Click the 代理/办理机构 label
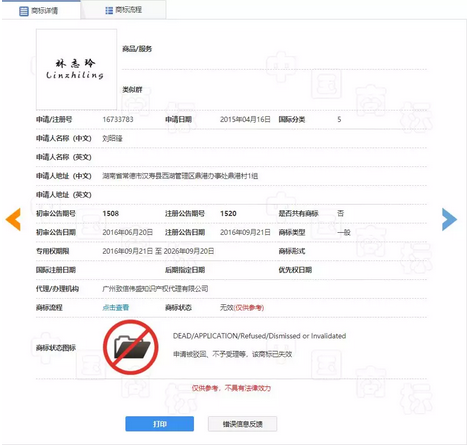The width and height of the screenshot is (467, 448). [x=57, y=289]
